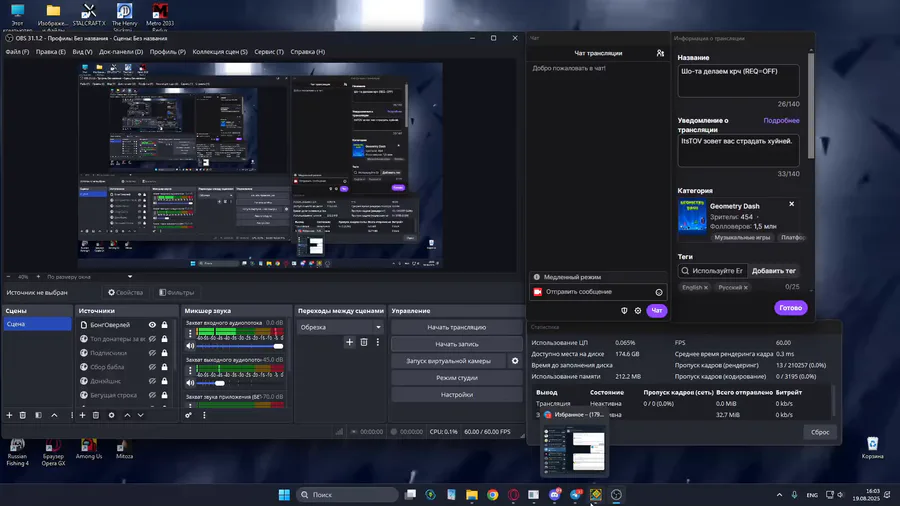
Task: Unlock the БонгОверлей source
Action: pyautogui.click(x=165, y=325)
